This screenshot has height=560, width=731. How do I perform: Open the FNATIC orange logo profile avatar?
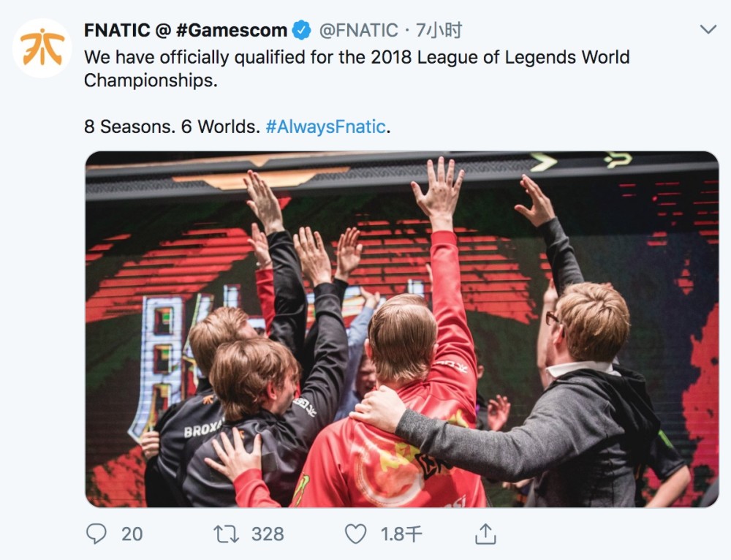click(x=42, y=48)
